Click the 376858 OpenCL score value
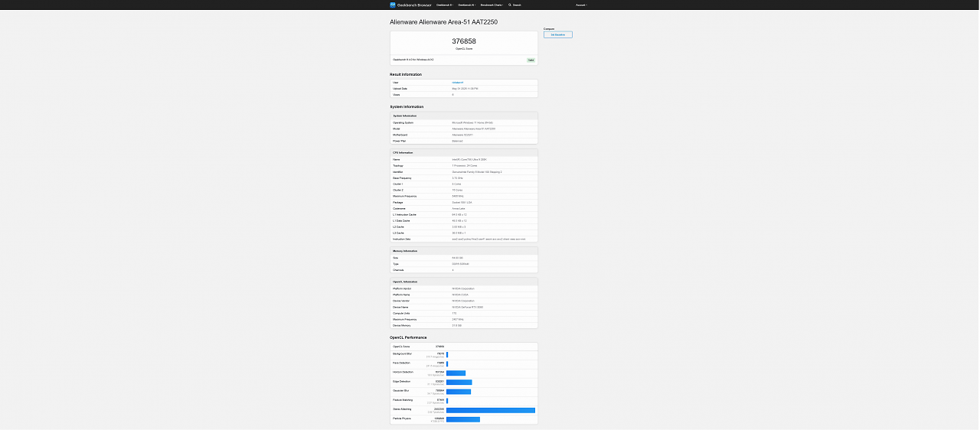980x430 pixels. (464, 41)
